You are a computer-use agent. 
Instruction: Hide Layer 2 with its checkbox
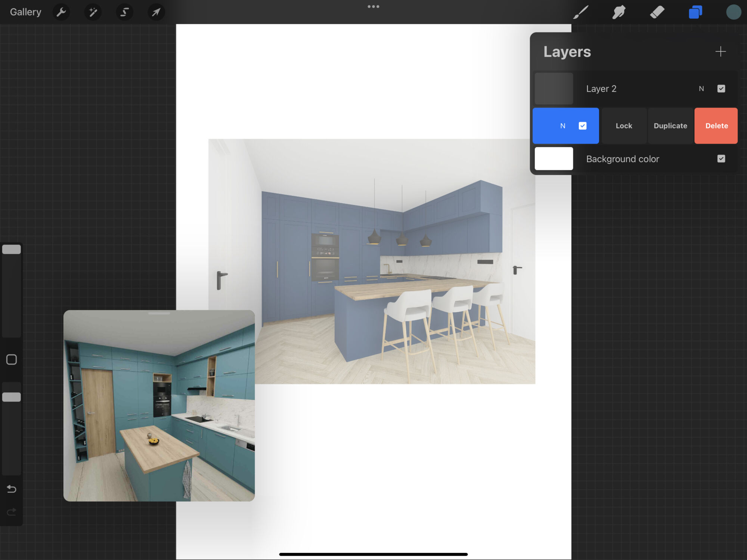tap(721, 89)
